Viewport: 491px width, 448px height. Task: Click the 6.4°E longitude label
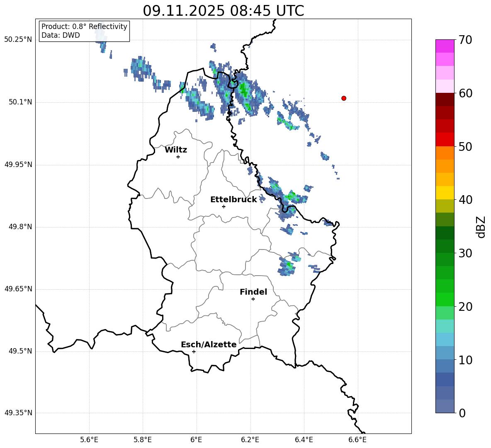tap(304, 440)
